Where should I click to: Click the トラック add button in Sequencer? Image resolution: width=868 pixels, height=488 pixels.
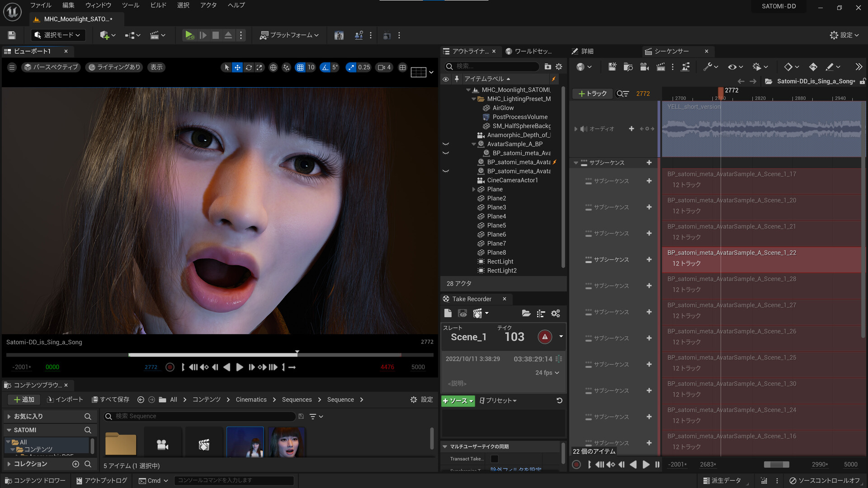point(592,94)
